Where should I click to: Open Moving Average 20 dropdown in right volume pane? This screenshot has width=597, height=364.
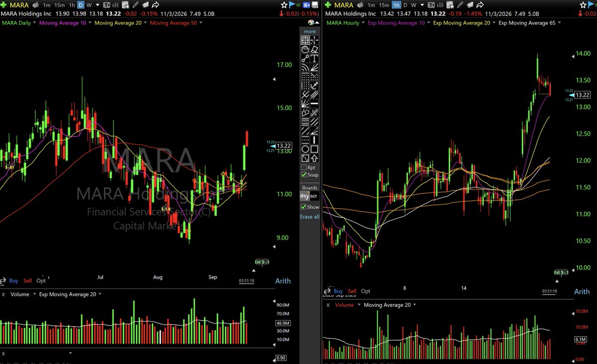point(414,305)
